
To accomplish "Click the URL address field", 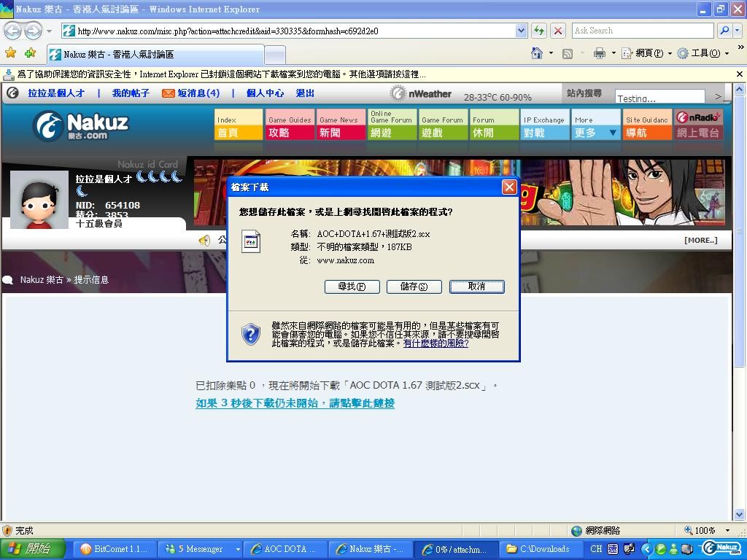I will point(289,31).
